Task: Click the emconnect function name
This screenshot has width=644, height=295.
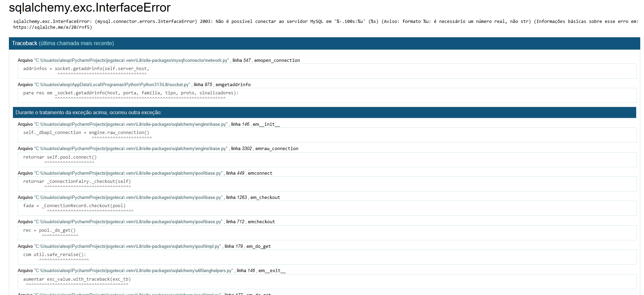Action: click(x=260, y=173)
